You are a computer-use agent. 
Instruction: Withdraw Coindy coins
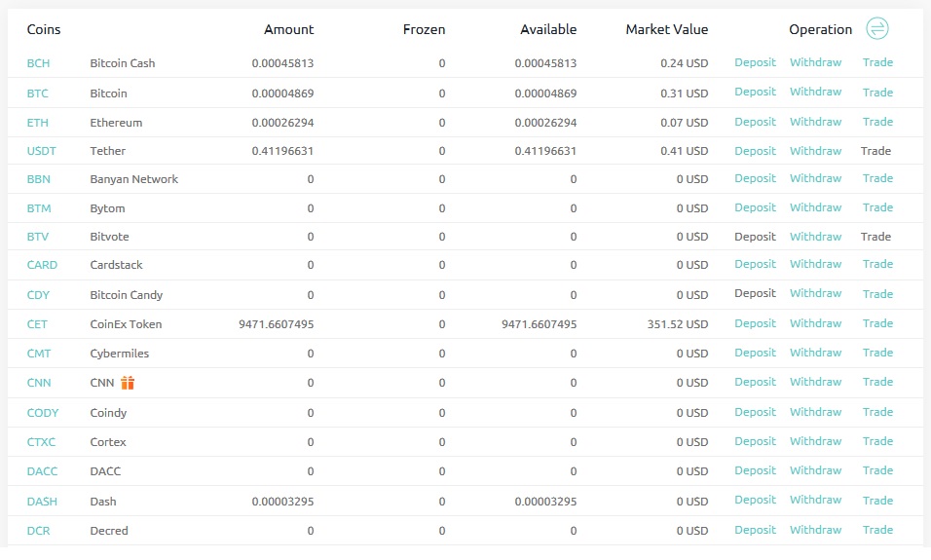tap(815, 412)
